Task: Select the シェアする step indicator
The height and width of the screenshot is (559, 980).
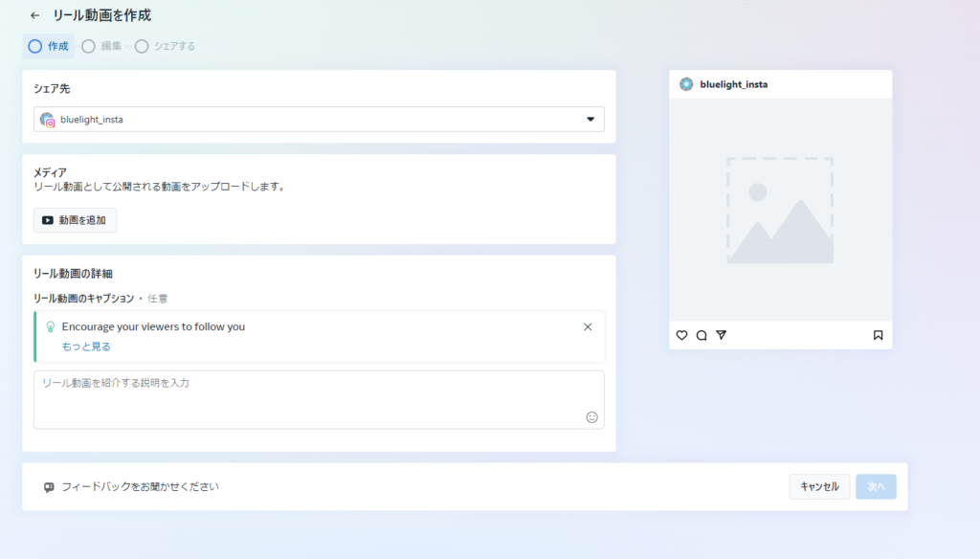Action: [x=165, y=46]
